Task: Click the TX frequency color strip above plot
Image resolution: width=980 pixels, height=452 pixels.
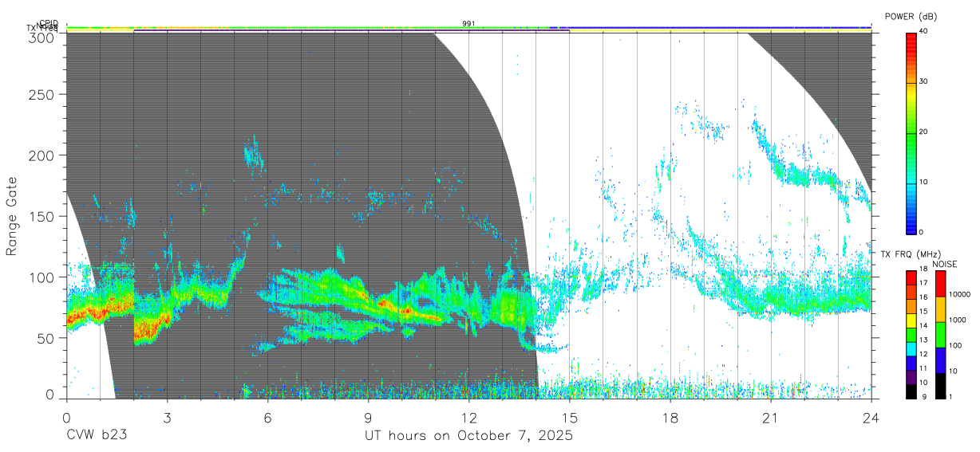Action: click(x=468, y=30)
